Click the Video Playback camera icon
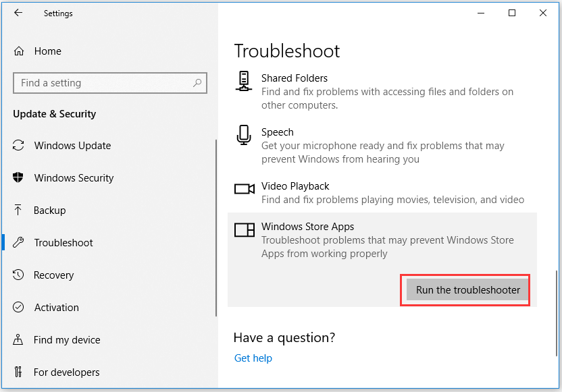This screenshot has width=562, height=392. (243, 190)
